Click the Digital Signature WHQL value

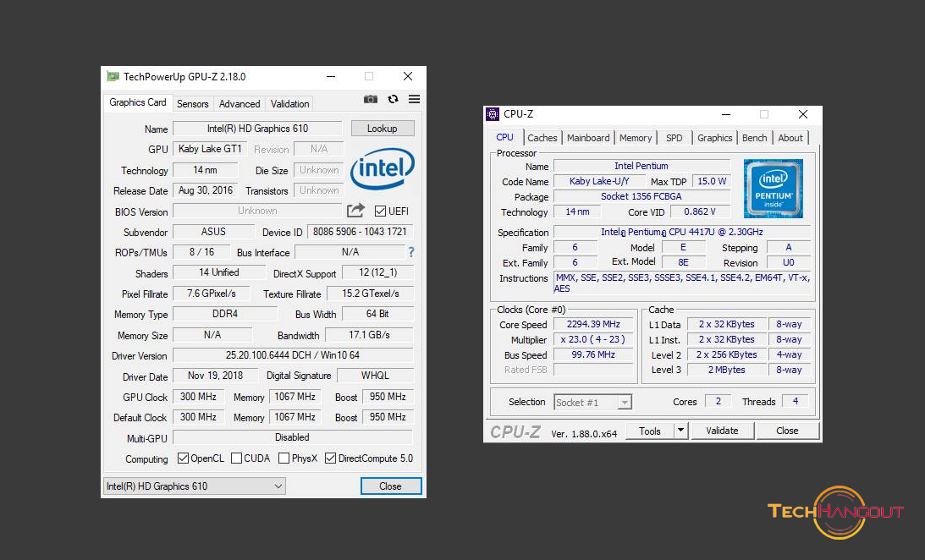375,376
